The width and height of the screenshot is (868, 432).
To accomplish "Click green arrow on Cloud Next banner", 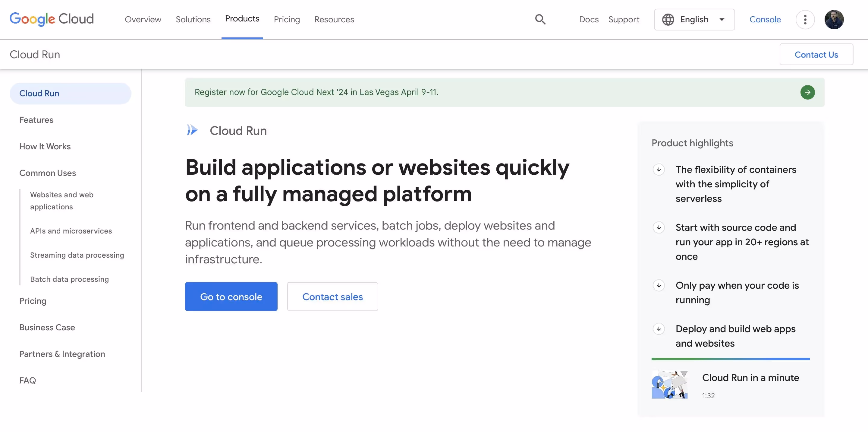I will click(x=807, y=92).
